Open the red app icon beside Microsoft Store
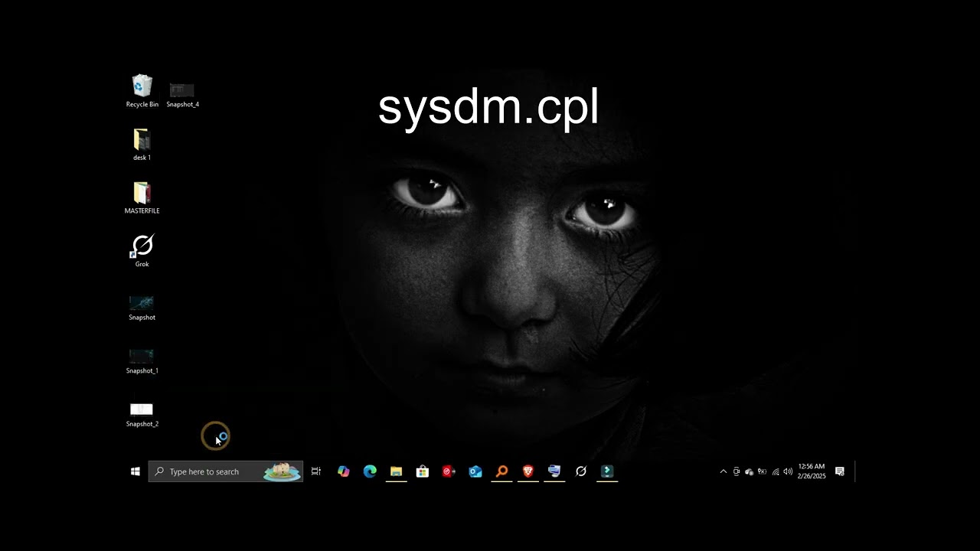The width and height of the screenshot is (980, 551). 449,471
